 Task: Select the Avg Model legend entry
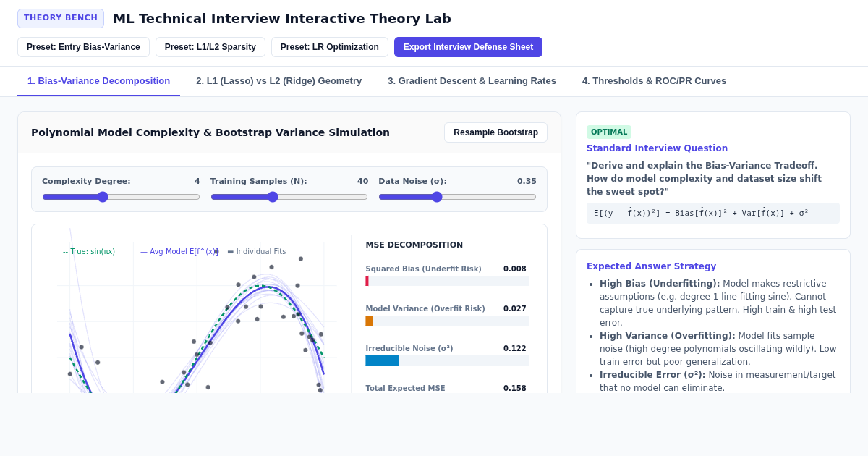179,252
